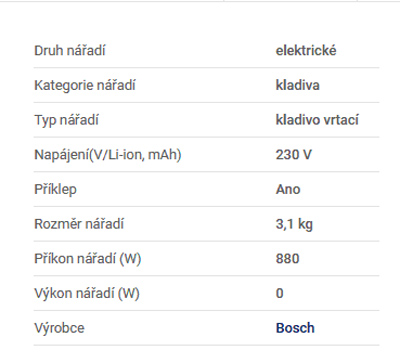
Task: Select the 'Příklep' row label
Action: (x=55, y=189)
